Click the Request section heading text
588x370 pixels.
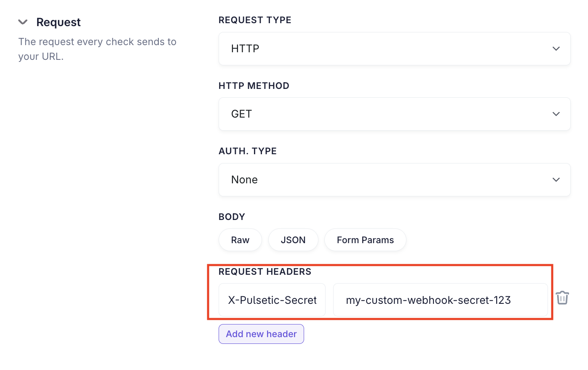[59, 22]
